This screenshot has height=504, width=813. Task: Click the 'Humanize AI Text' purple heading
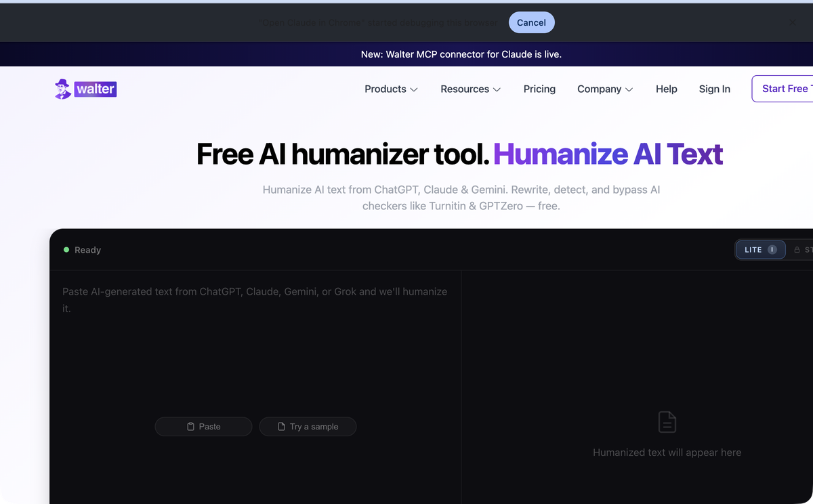(608, 154)
